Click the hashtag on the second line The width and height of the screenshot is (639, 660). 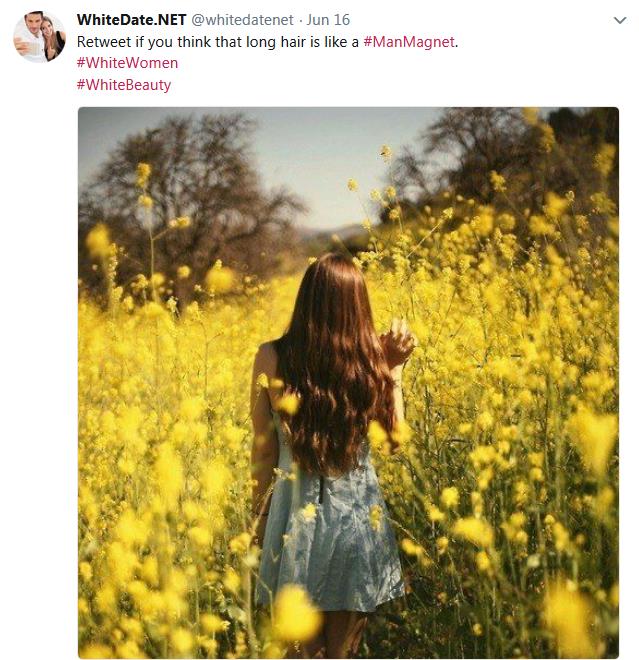pyautogui.click(x=127, y=63)
